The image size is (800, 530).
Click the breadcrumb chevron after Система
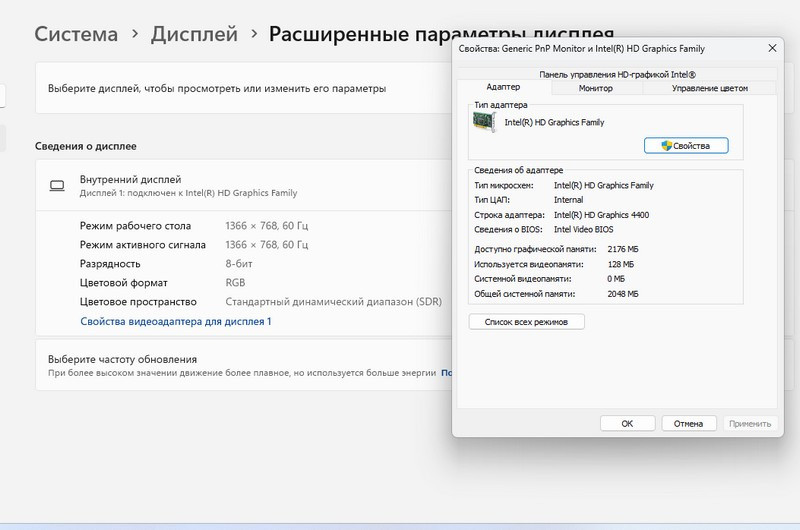[135, 34]
